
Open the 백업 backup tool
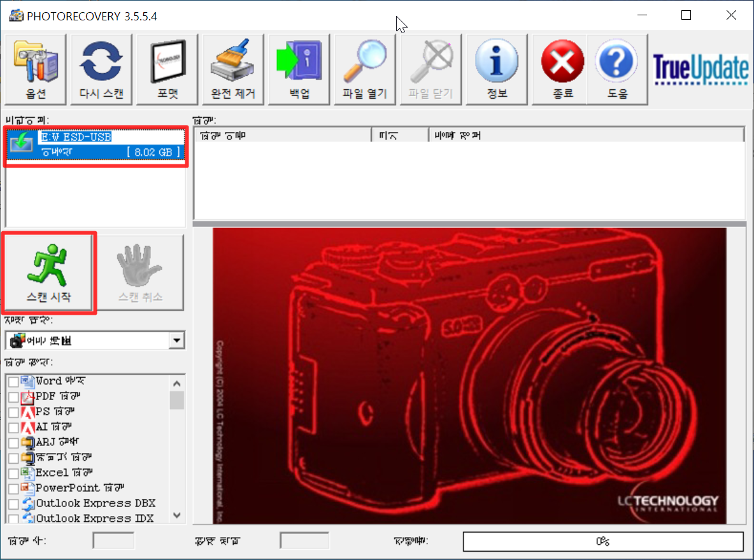point(299,69)
